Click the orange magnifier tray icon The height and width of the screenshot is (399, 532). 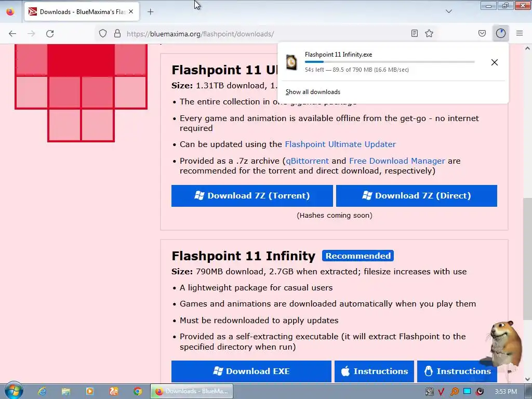coord(454,392)
